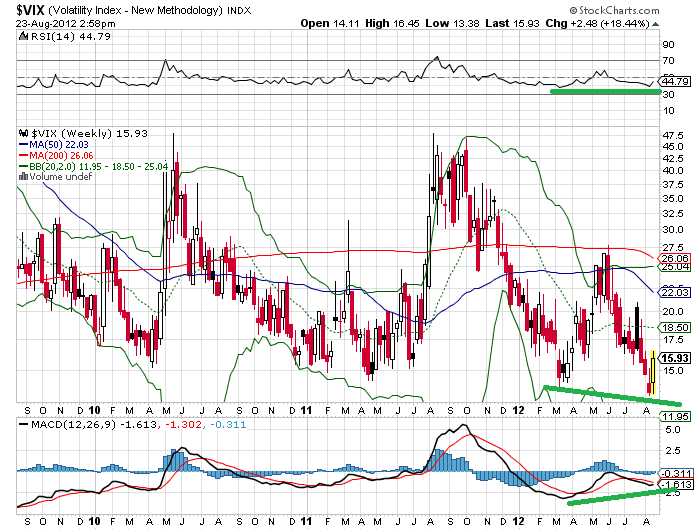
Task: Click the red MA(200) legend line swatch
Action: click(x=24, y=155)
